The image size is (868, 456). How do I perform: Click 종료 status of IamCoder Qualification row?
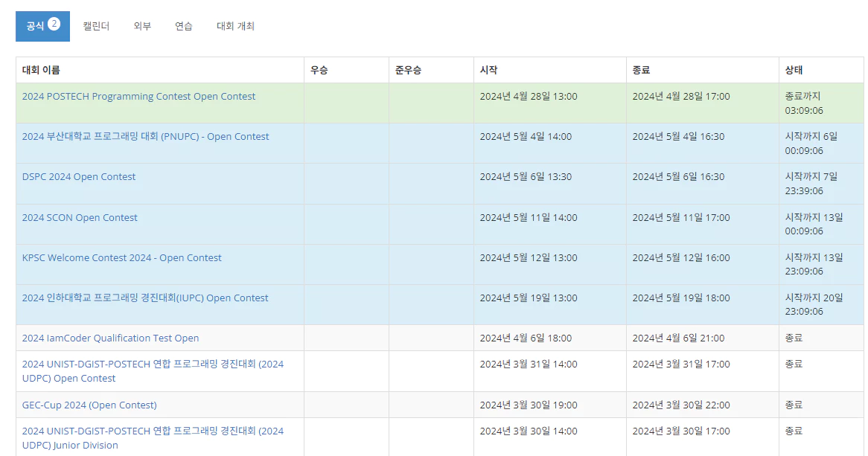coord(794,338)
